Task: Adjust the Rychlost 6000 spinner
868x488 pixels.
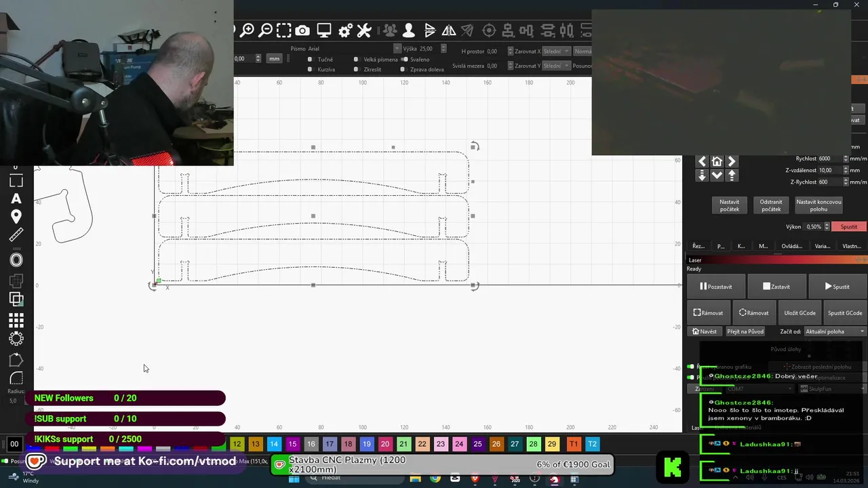Action: [x=846, y=159]
